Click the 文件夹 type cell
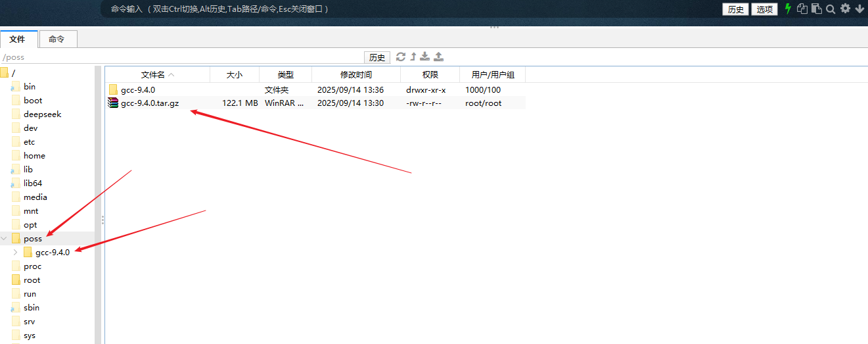The image size is (868, 344). tap(277, 89)
